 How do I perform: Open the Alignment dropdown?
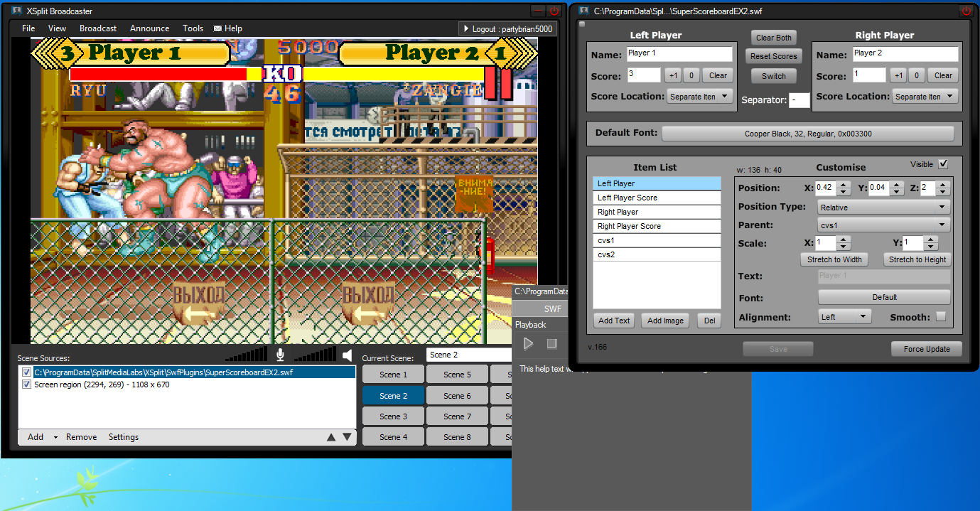coord(844,317)
